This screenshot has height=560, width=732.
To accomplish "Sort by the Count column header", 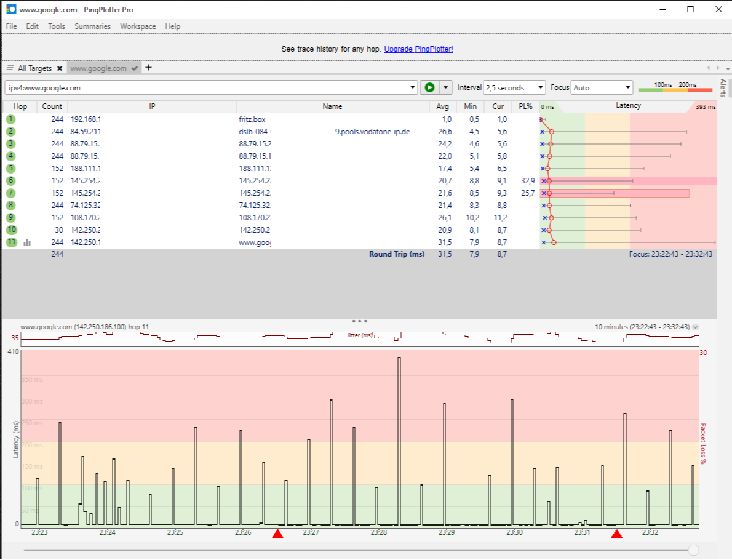I will (x=52, y=106).
